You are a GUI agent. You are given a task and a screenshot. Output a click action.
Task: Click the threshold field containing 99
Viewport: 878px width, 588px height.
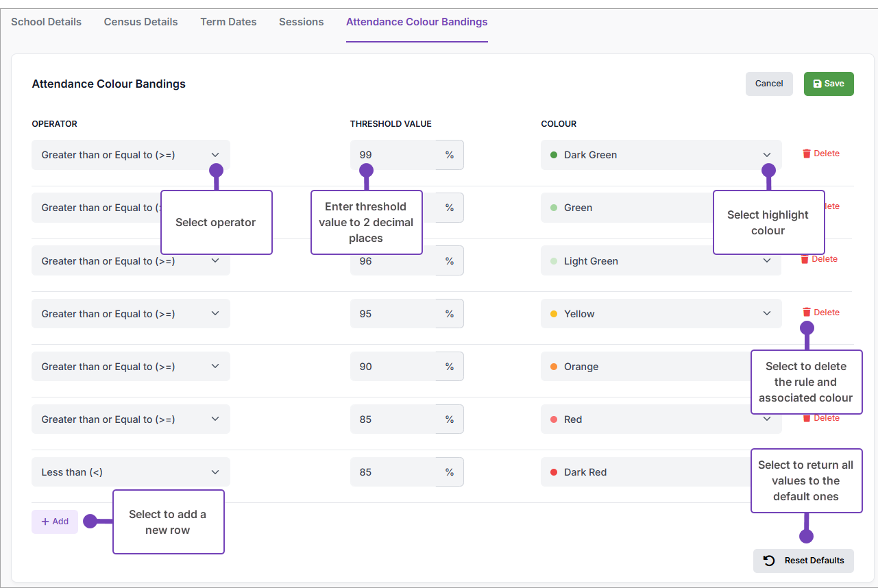click(x=393, y=155)
